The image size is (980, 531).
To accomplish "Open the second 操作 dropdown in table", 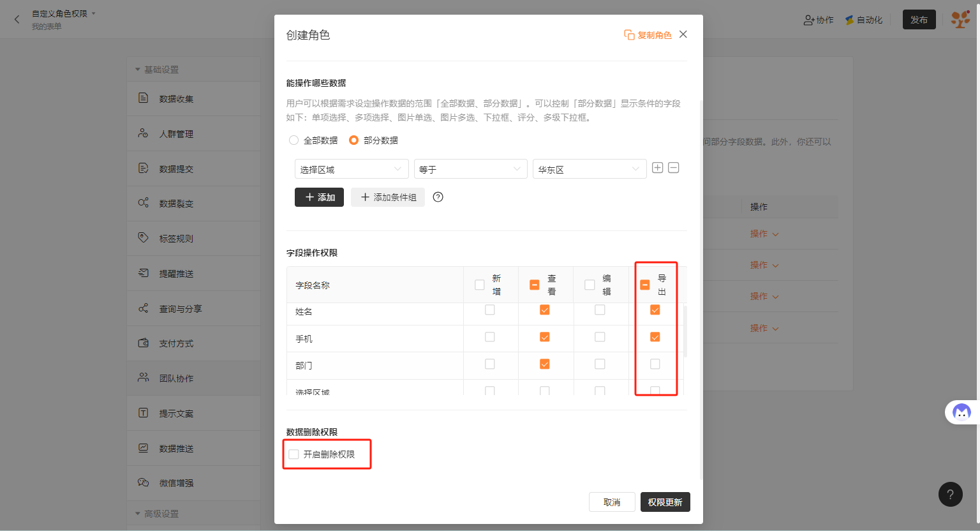I will coord(764,265).
